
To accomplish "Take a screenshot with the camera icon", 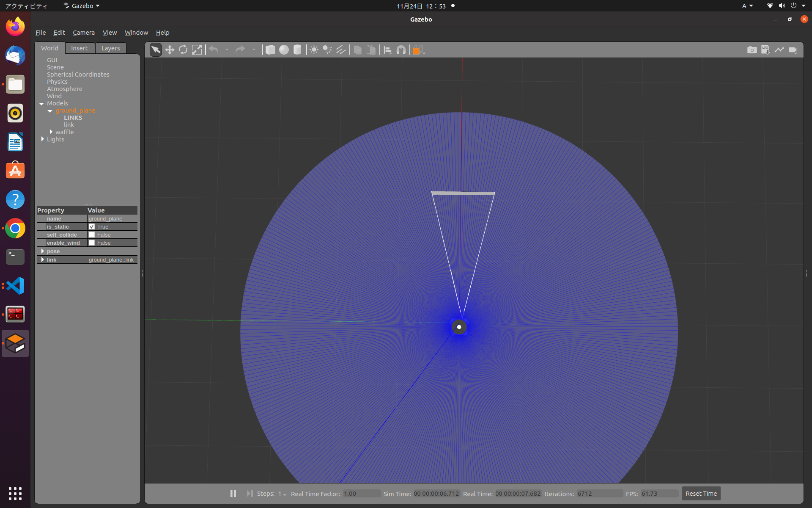I will point(752,50).
